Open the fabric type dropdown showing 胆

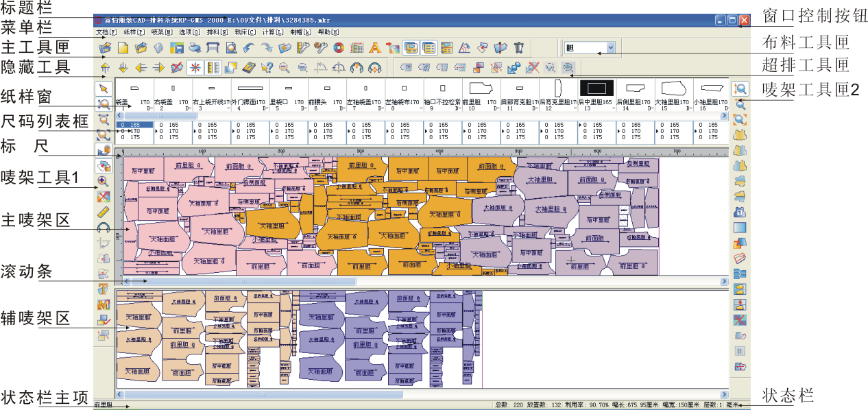coord(610,48)
